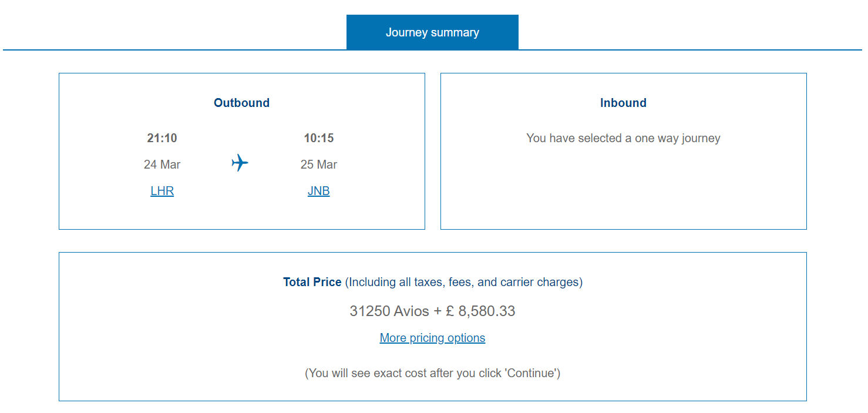Click the 31250 Avios price amount

(x=389, y=311)
